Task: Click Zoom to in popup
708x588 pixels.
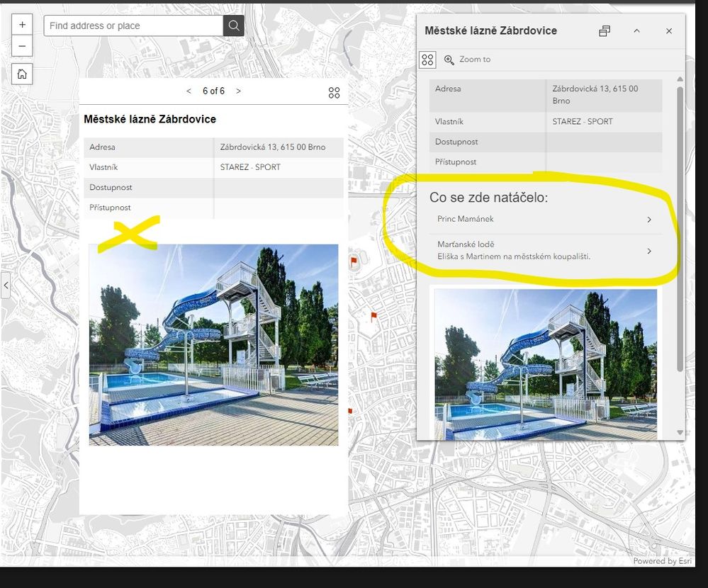Action: pyautogui.click(x=467, y=60)
